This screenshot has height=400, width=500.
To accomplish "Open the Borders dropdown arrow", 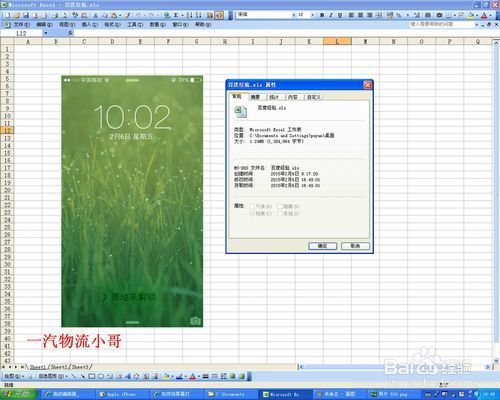I will click(455, 15).
